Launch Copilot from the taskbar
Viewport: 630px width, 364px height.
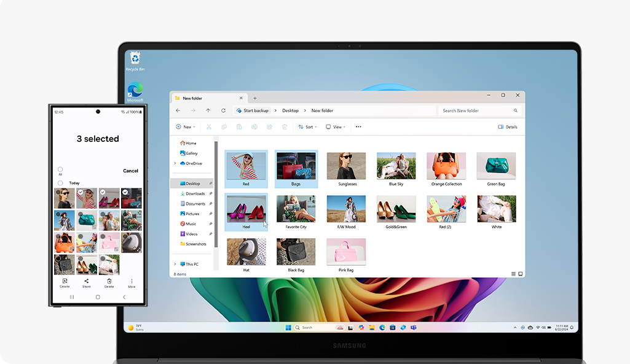point(361,328)
